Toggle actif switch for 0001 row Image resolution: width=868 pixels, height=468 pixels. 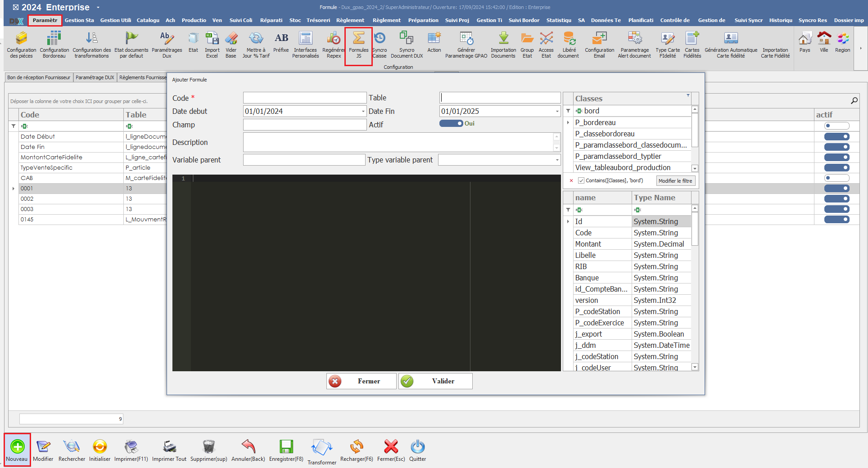coord(836,188)
